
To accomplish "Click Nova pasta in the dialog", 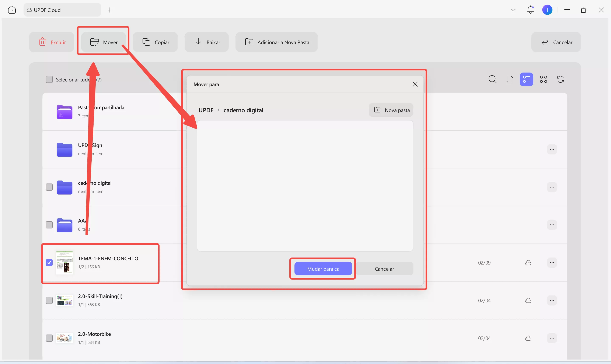I will point(391,110).
